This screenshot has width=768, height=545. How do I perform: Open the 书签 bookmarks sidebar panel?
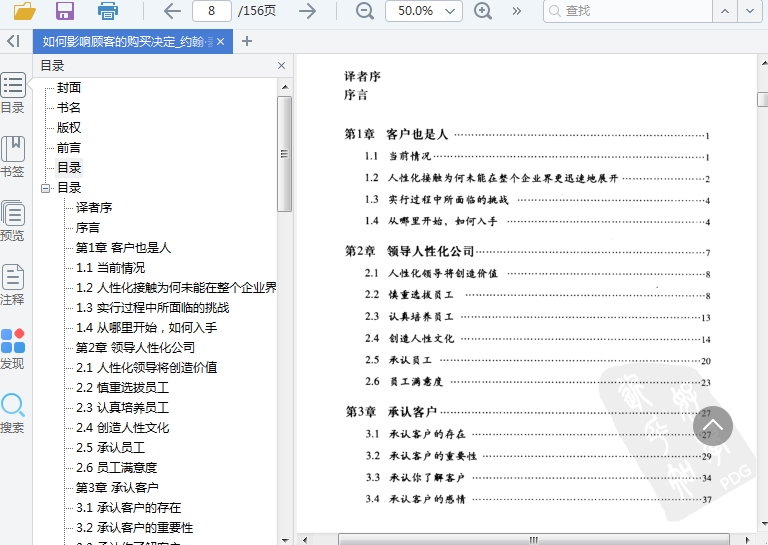[x=13, y=156]
